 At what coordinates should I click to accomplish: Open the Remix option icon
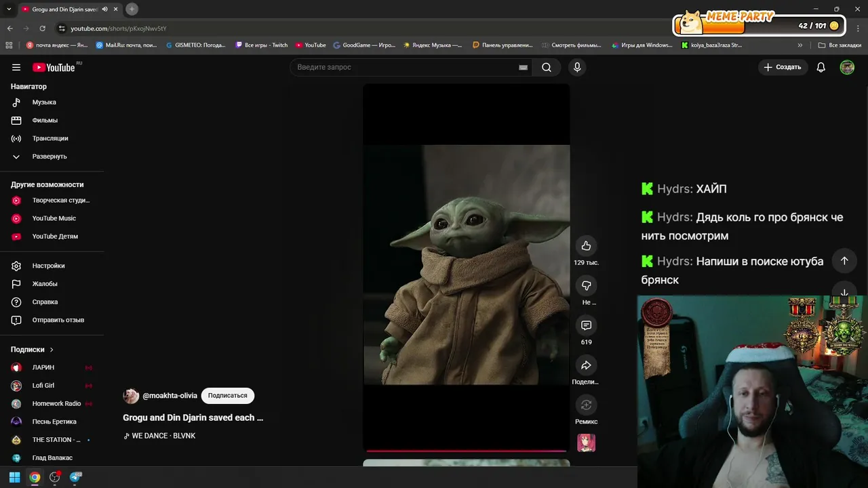[587, 405]
